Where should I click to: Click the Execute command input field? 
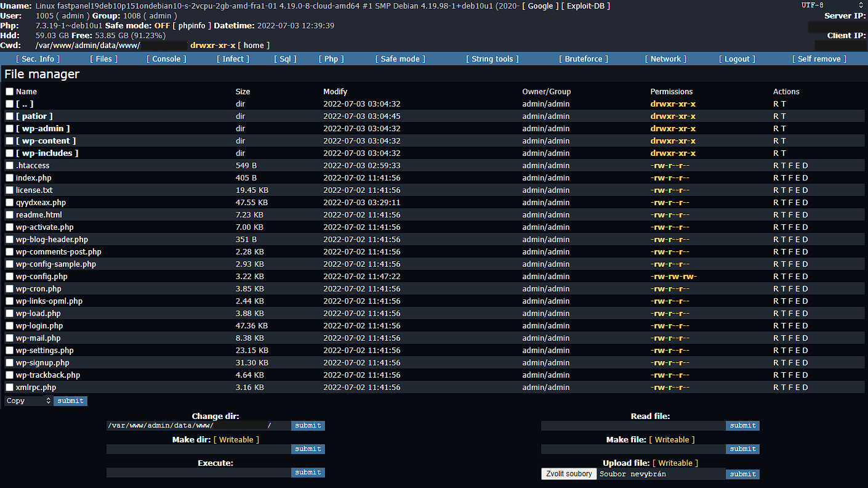pos(198,473)
